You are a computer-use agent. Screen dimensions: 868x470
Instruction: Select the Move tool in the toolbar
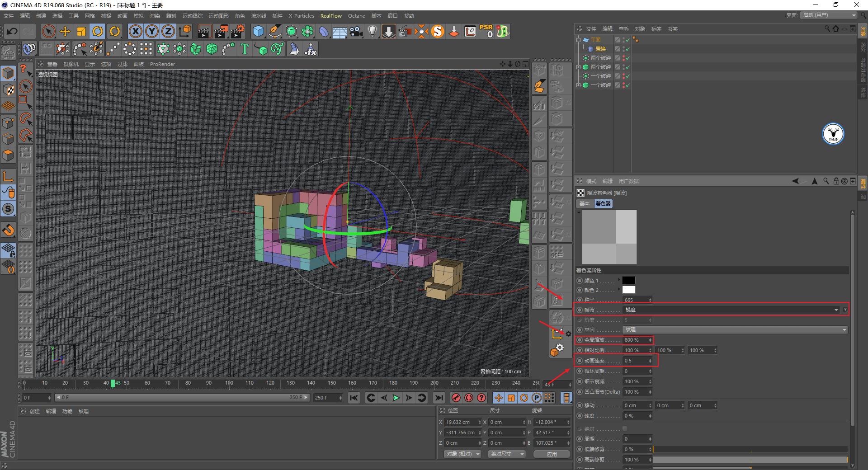click(65, 31)
